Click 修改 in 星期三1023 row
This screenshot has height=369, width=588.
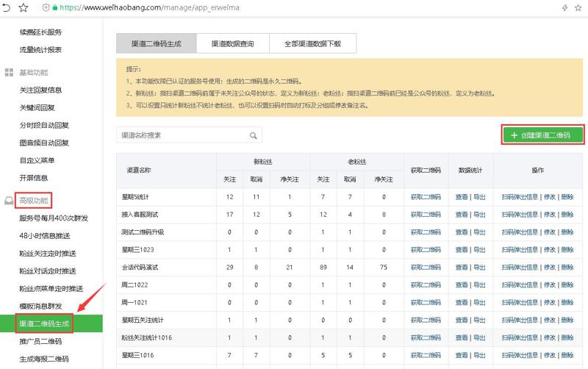click(549, 248)
